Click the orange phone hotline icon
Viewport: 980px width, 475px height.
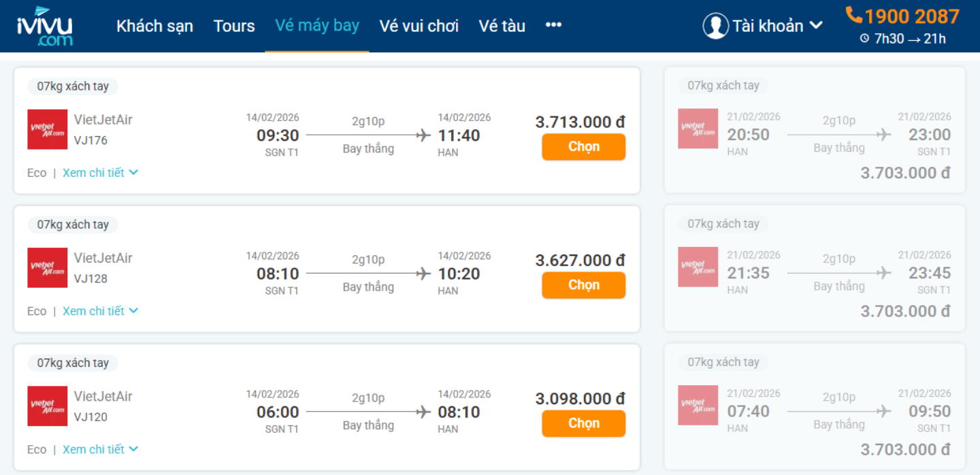854,15
